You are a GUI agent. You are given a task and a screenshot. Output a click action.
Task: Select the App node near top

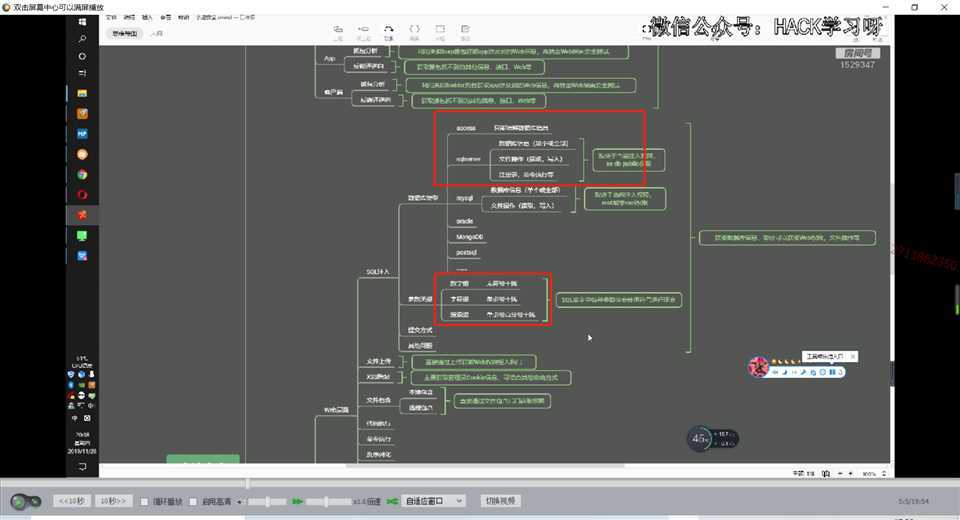coord(329,59)
